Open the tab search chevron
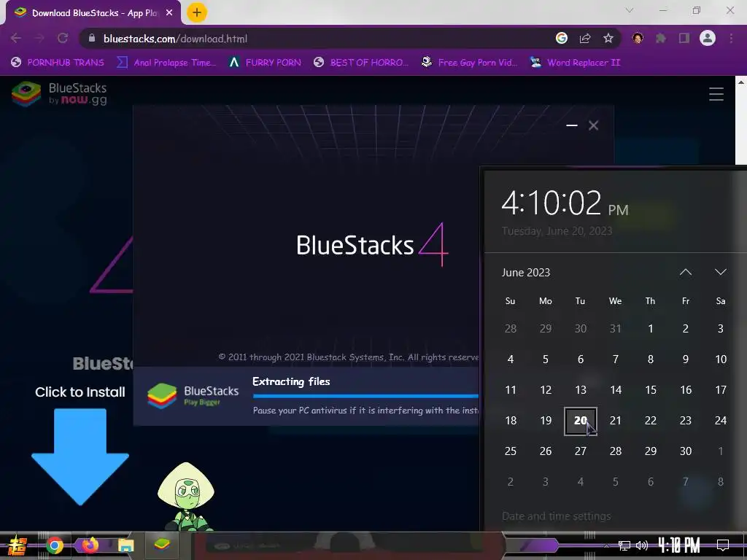Screen dimensions: 747x560 coord(630,10)
